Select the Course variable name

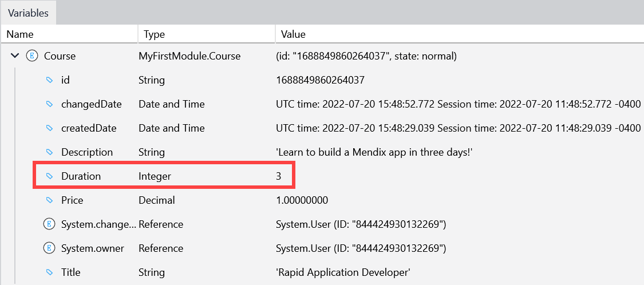(x=60, y=56)
